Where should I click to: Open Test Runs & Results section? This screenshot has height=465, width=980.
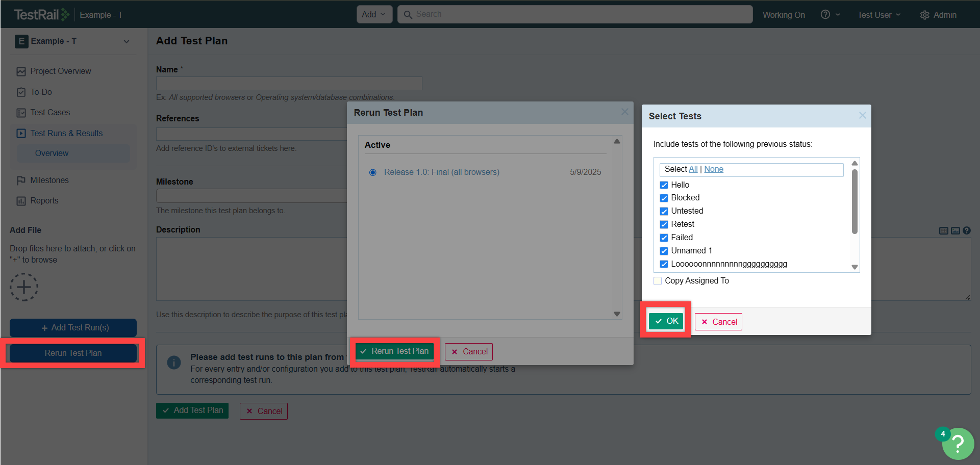pyautogui.click(x=66, y=134)
